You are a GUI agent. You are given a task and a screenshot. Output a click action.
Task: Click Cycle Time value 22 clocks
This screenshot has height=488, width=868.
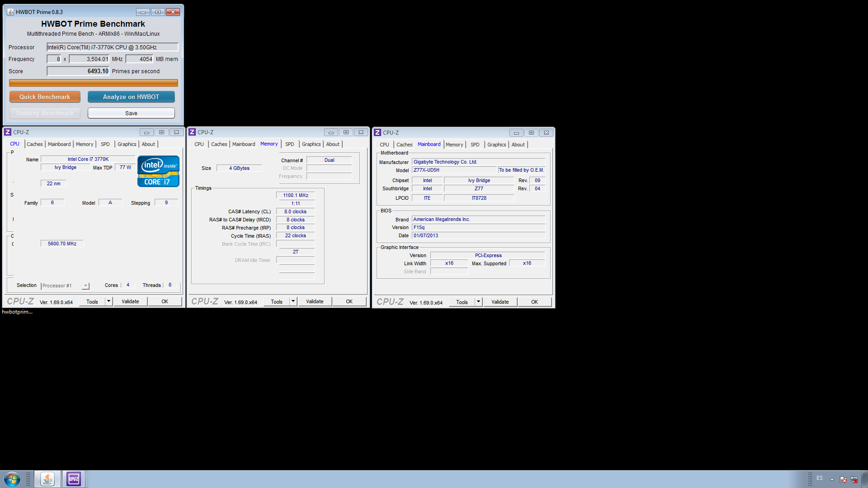click(296, 235)
